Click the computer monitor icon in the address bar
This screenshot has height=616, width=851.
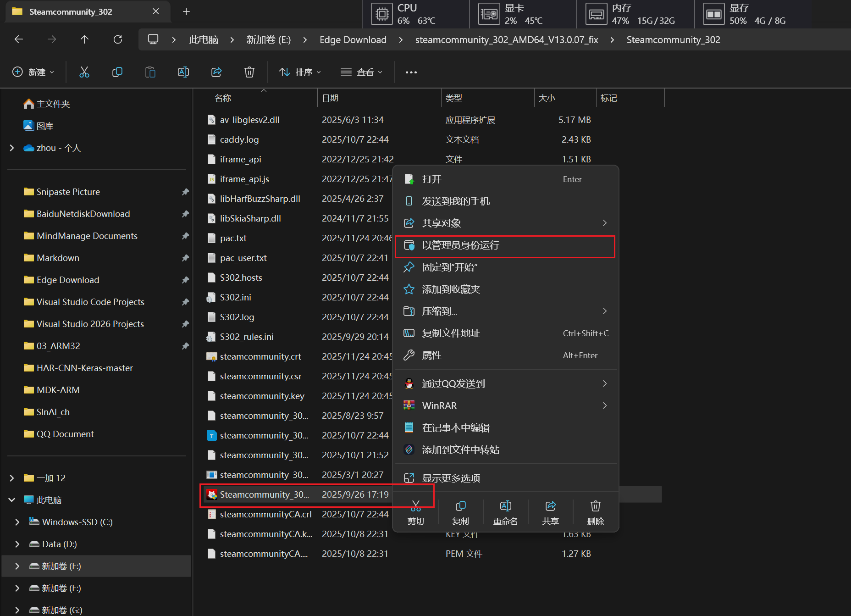[x=153, y=39]
